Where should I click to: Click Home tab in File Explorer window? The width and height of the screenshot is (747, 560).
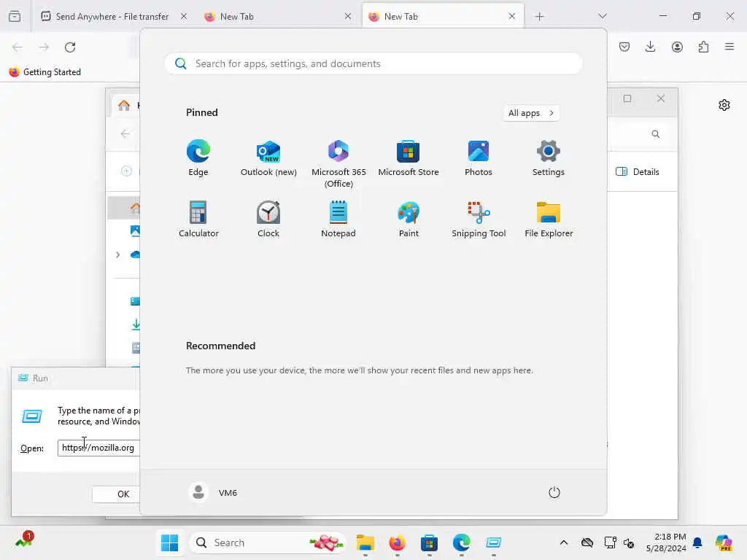[x=126, y=105]
